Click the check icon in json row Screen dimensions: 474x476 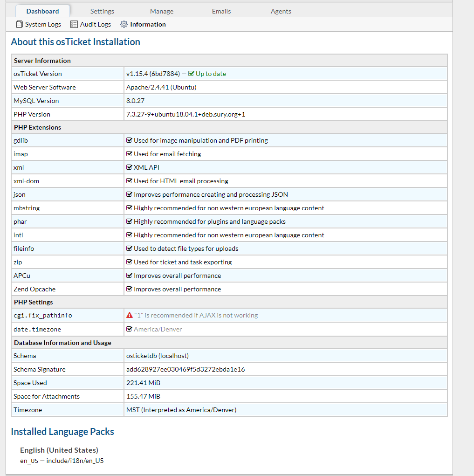pos(129,194)
